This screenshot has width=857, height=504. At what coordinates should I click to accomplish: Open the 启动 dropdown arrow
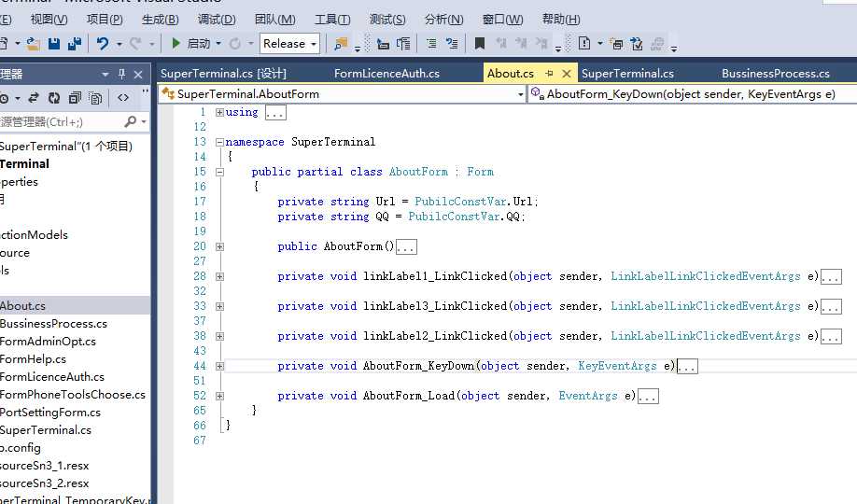(218, 43)
